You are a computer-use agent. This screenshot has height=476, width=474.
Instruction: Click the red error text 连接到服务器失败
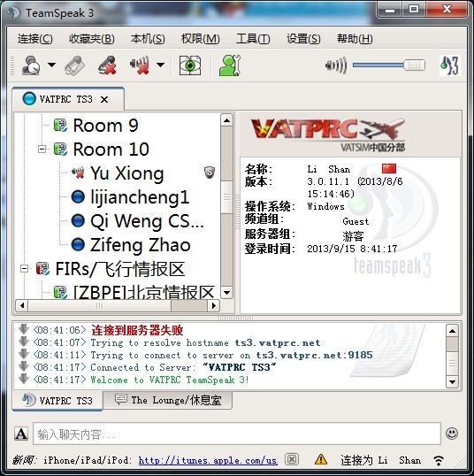click(137, 330)
